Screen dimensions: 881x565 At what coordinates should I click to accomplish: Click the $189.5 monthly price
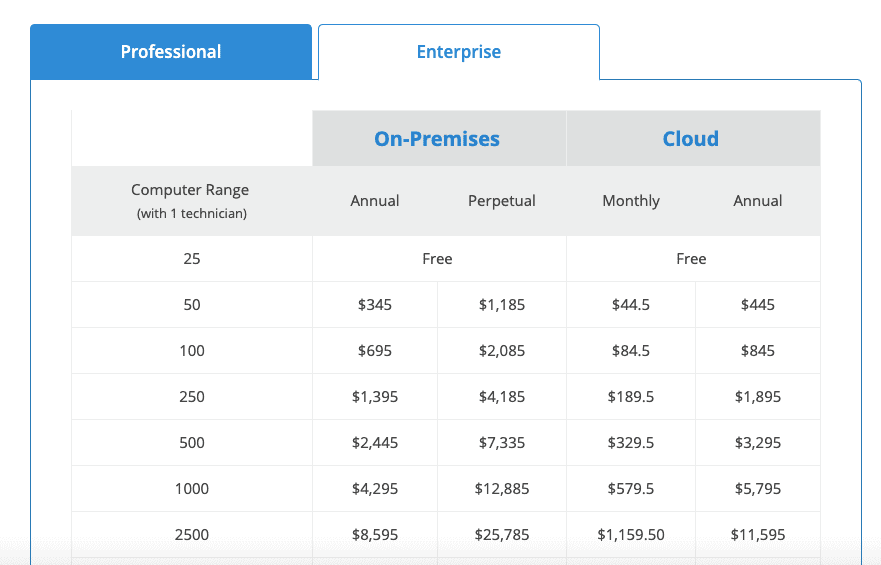coord(631,397)
